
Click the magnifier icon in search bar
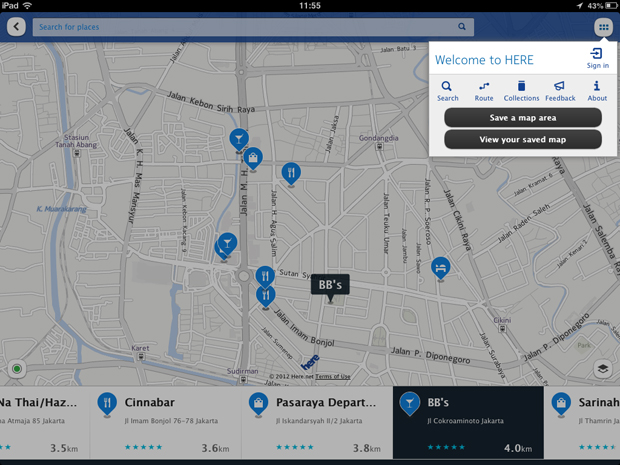pos(461,26)
